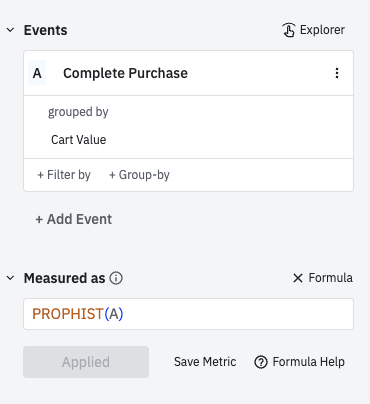Save Metric for this formula
This screenshot has width=370, height=404.
(205, 362)
